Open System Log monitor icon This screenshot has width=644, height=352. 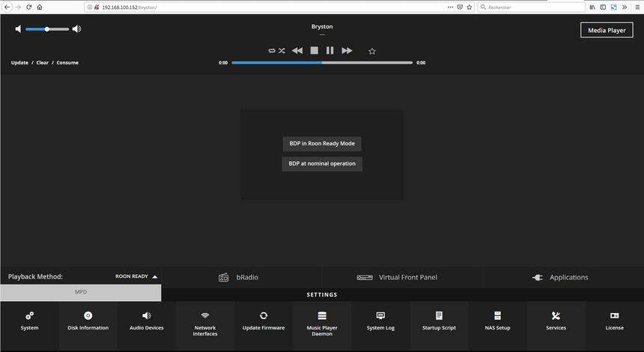click(380, 315)
